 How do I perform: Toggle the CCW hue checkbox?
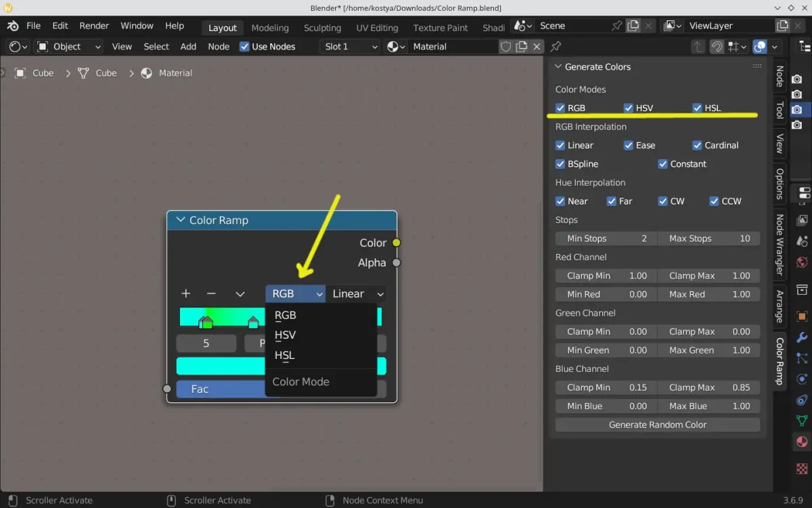[x=714, y=201]
